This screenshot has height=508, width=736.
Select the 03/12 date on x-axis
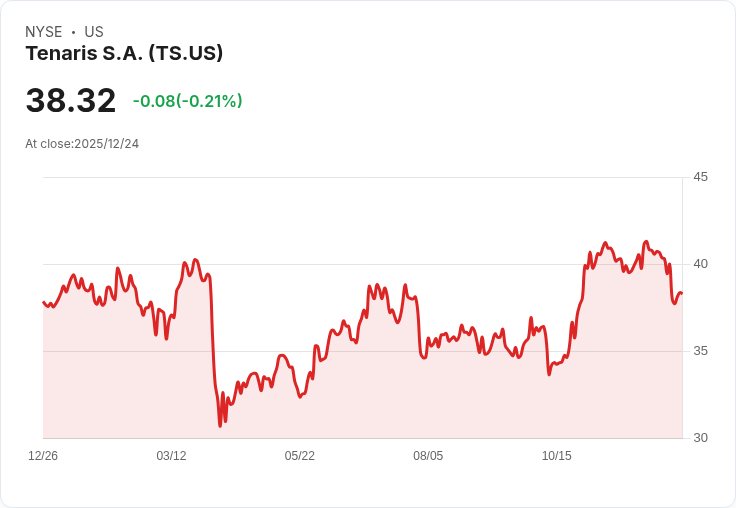coord(171,456)
